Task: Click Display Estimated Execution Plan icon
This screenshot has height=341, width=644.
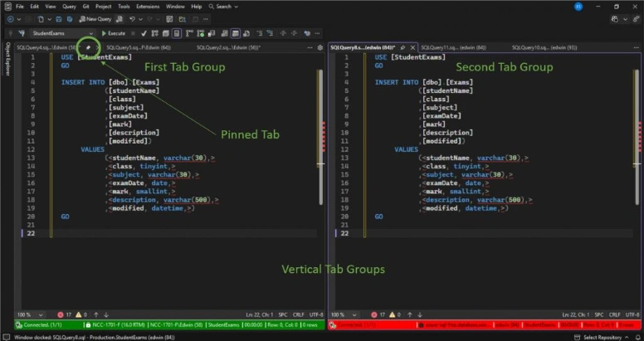Action: click(x=154, y=33)
